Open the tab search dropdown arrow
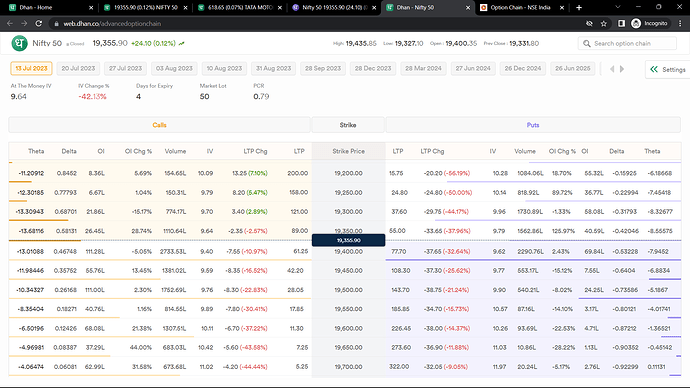 617,7
